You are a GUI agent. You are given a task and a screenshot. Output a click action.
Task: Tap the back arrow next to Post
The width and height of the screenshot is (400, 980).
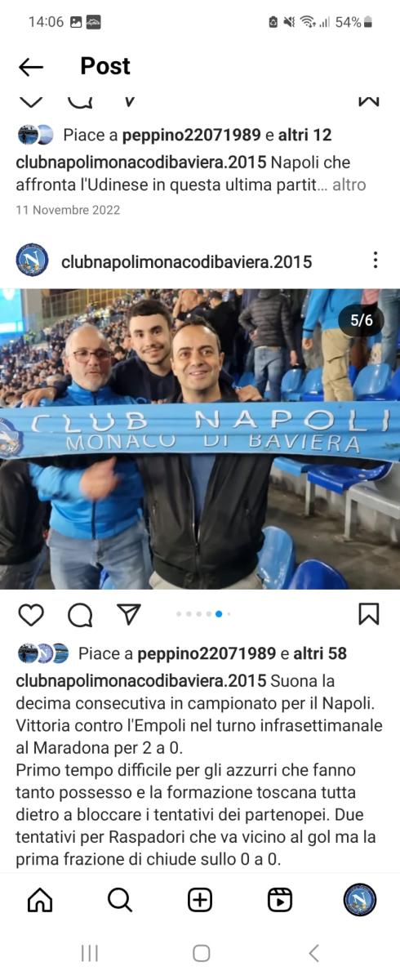click(x=31, y=67)
